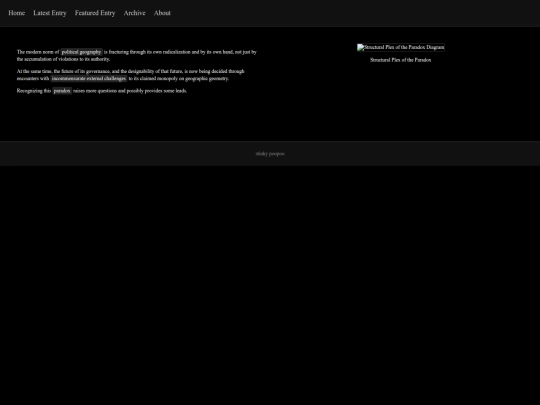Click the paragraph starting 'At the same time'

coord(131,75)
